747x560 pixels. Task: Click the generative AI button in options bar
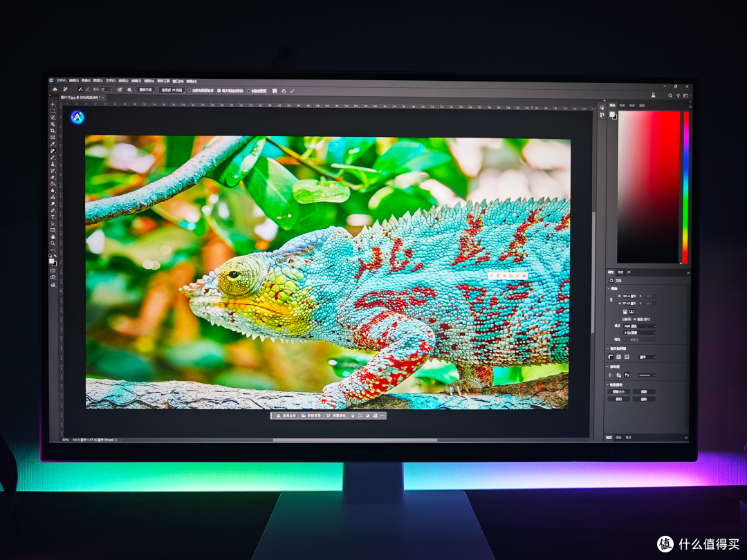(x=172, y=90)
